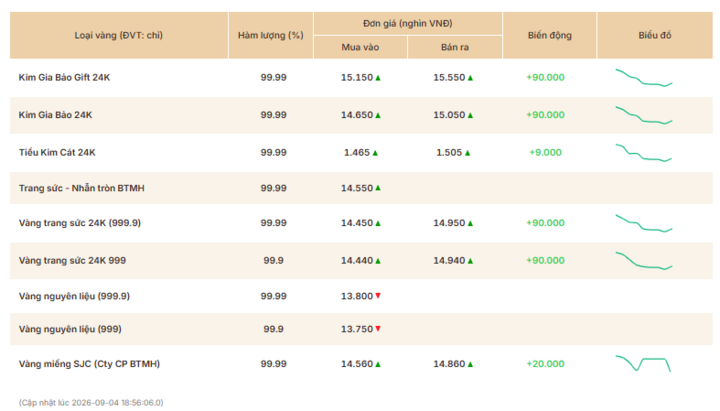Click up arrow beside 14.550 Nhẫn tròn price
This screenshot has height=411, width=720.
pos(378,188)
